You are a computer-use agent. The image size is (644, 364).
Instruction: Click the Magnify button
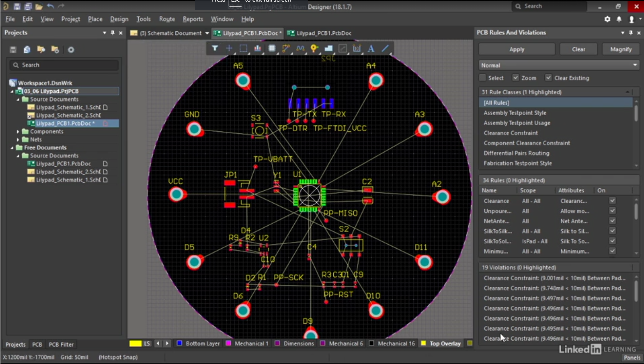pos(621,49)
